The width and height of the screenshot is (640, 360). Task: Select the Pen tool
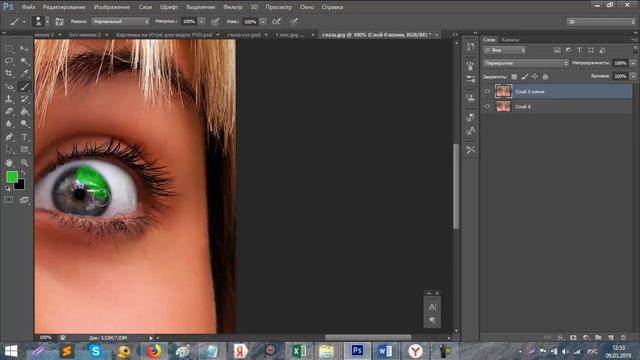point(9,137)
